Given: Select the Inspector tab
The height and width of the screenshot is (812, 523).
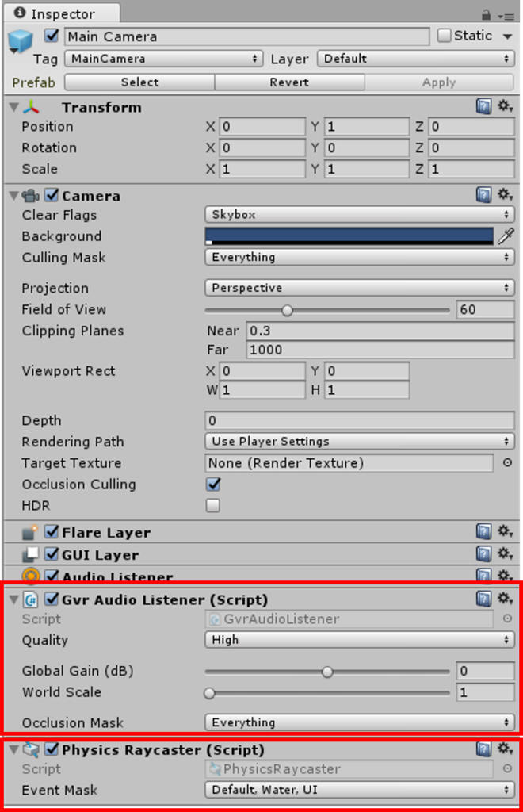Looking at the screenshot, I should coord(62,14).
